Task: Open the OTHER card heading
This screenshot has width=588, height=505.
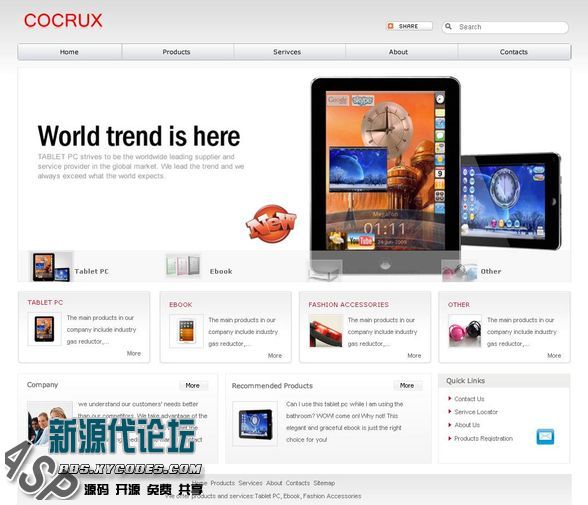Action: (459, 304)
